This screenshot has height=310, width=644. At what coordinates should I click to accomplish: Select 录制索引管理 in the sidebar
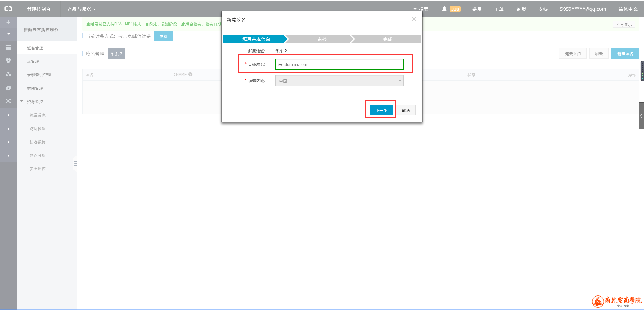[39, 75]
